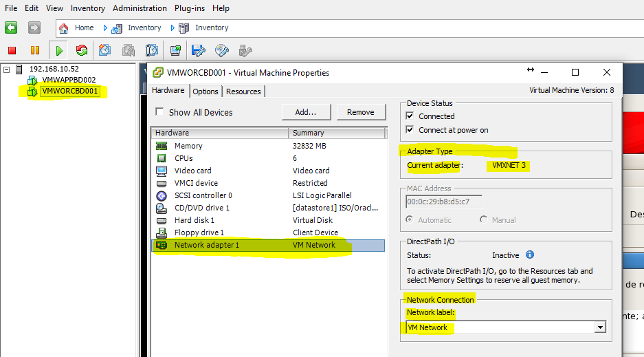Click the Add... hardware button
Screen dimensions: 644x357
click(x=306, y=112)
